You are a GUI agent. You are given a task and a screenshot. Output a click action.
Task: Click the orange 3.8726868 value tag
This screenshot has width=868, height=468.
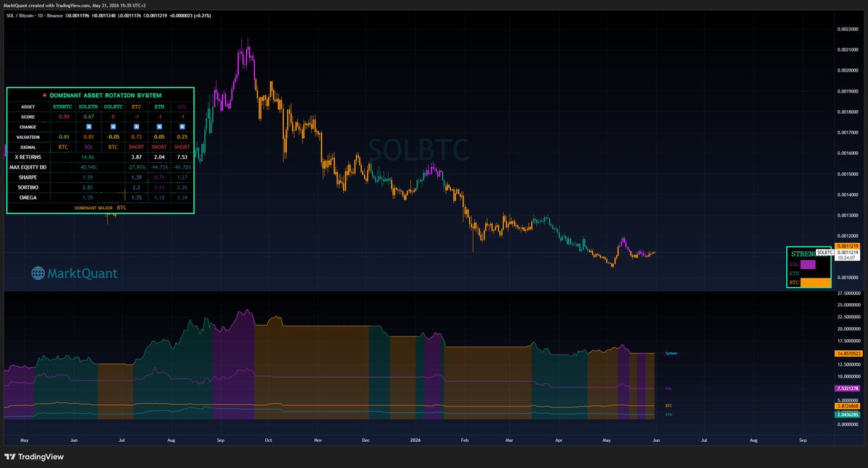848,406
